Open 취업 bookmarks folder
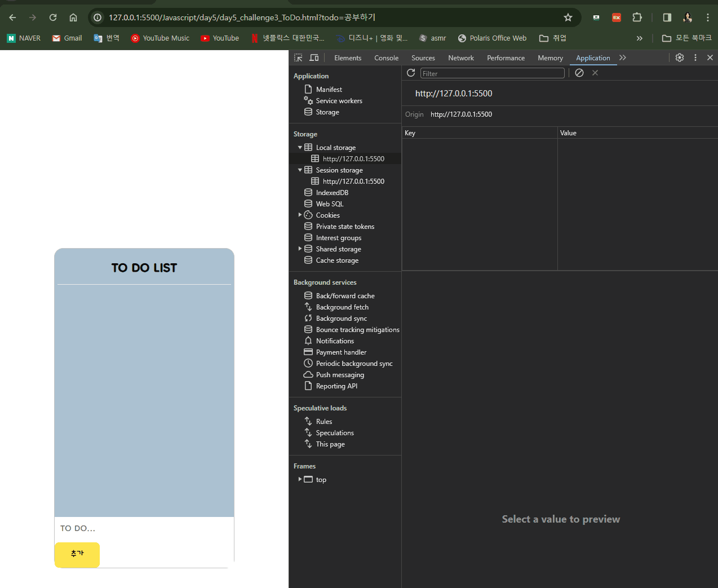The image size is (718, 588). pyautogui.click(x=553, y=38)
